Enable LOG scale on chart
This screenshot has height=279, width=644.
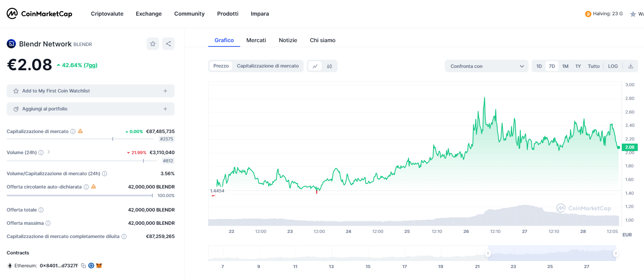point(613,66)
